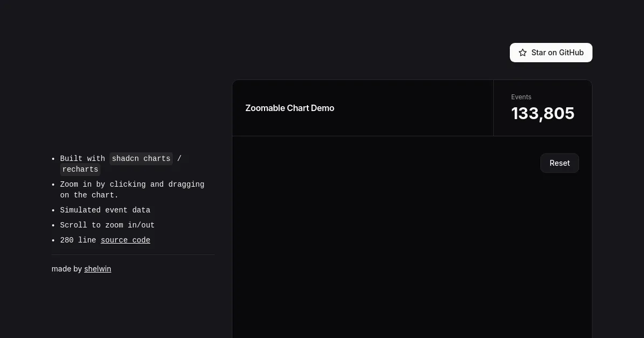Reset the chart zoom level
Screen dimensions: 644x338
(x=559, y=163)
